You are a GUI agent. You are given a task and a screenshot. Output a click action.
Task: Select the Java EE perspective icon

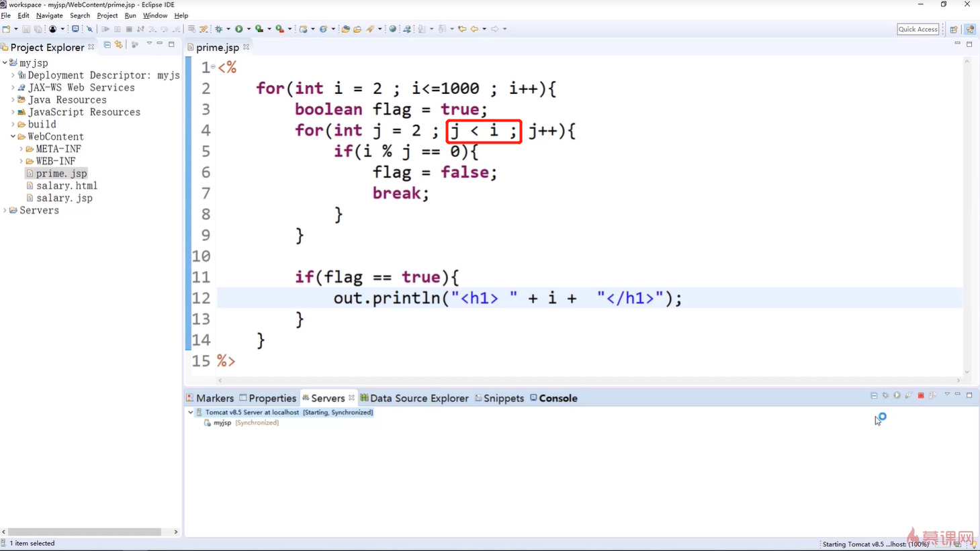[x=970, y=29]
